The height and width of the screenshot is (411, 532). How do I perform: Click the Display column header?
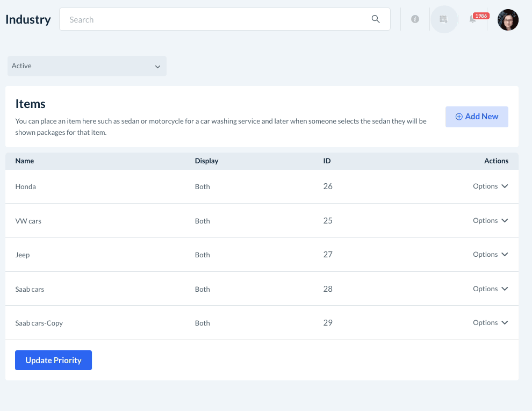[206, 161]
